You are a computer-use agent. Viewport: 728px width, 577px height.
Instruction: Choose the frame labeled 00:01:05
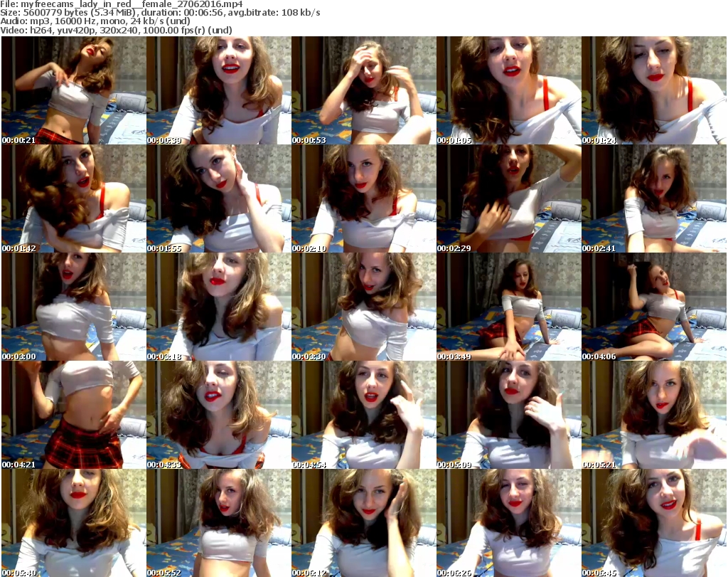click(509, 90)
